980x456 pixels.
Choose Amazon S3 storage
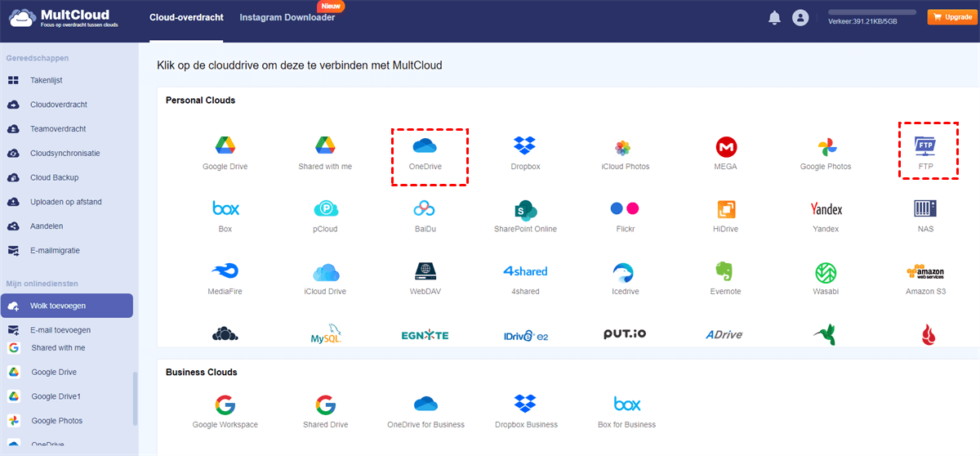[925, 279]
